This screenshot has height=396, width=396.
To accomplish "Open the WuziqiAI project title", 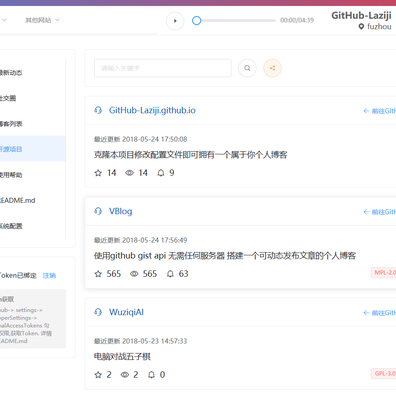I will click(x=126, y=312).
